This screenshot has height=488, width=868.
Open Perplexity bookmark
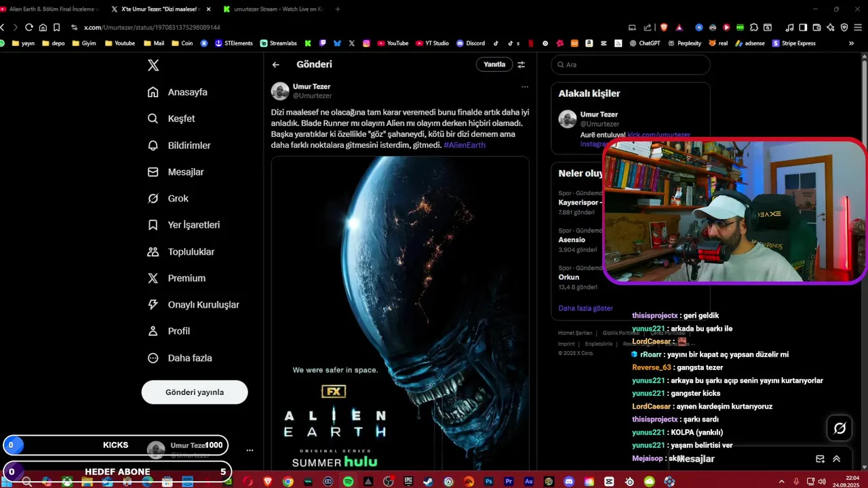point(684,43)
